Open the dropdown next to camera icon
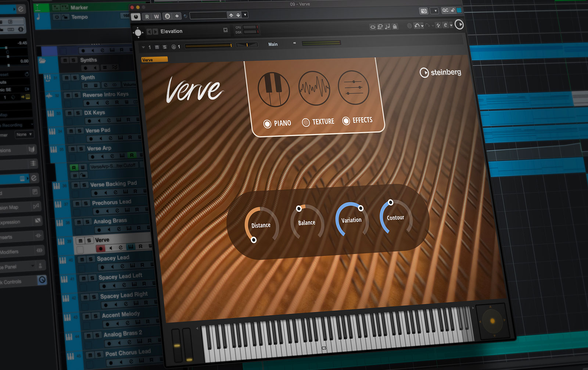The width and height of the screenshot is (588, 370). [x=435, y=11]
